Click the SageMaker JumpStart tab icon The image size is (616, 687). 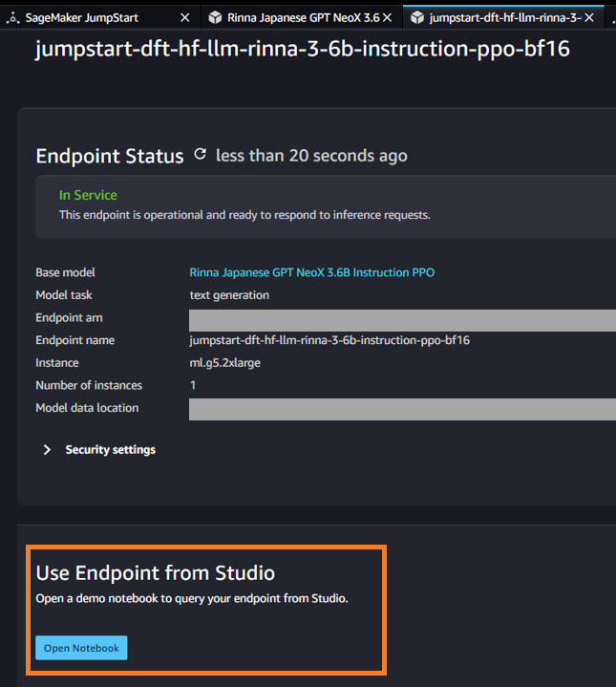tap(13, 18)
